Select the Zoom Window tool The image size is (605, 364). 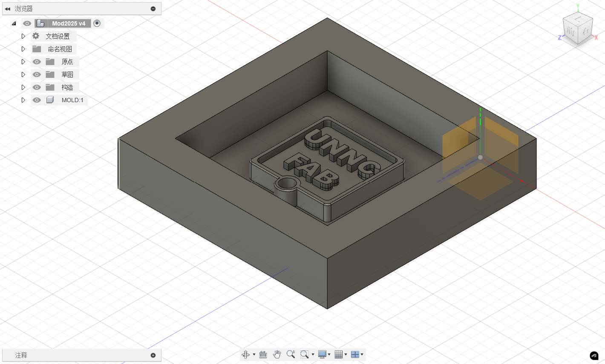304,354
